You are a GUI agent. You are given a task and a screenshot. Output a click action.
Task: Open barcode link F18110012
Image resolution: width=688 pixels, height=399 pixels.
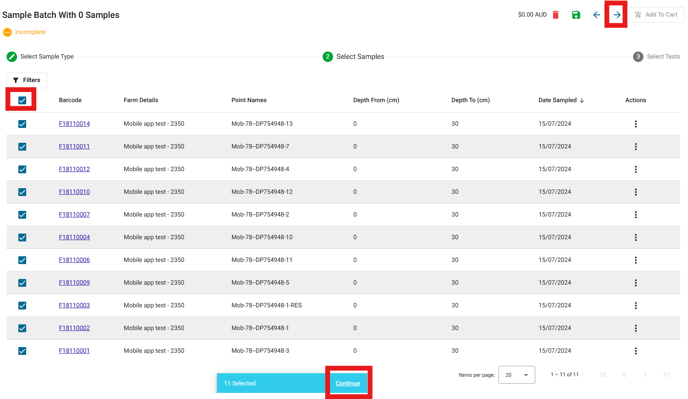74,169
